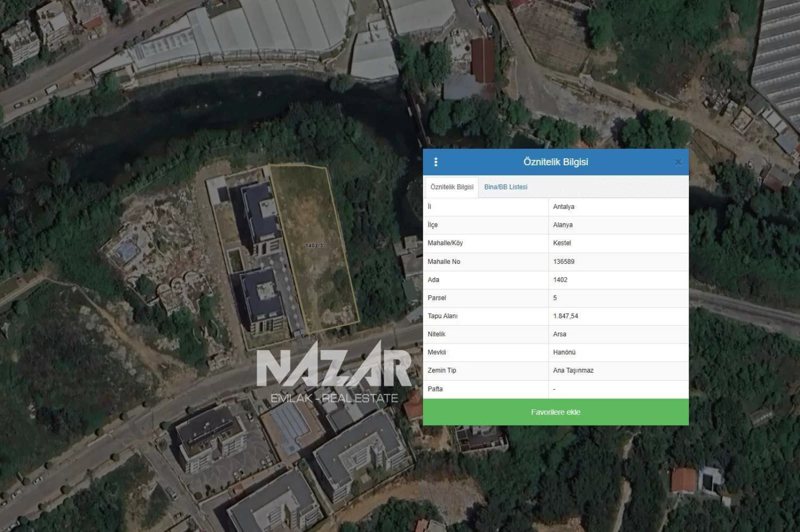Select the Mevkii value Hanönü

tap(564, 352)
